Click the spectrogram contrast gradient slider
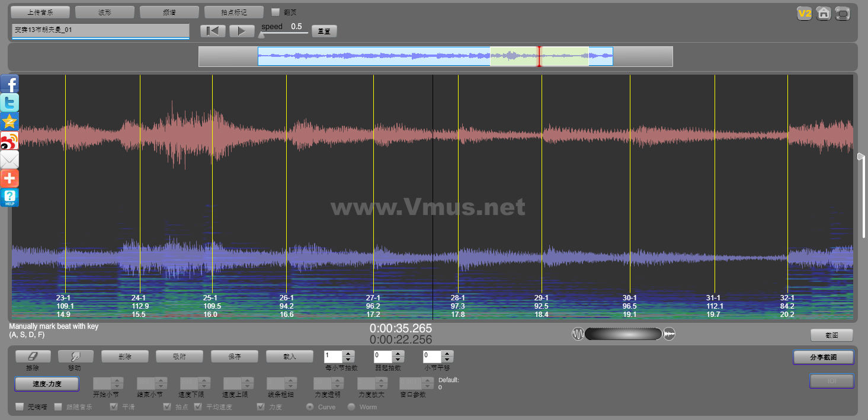 [x=623, y=334]
